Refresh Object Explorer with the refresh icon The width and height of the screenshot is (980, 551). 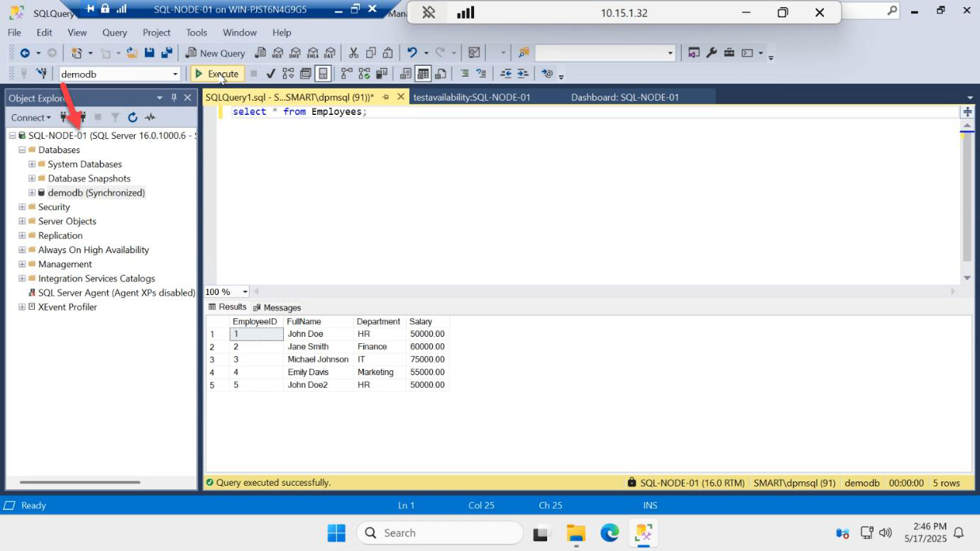point(133,118)
